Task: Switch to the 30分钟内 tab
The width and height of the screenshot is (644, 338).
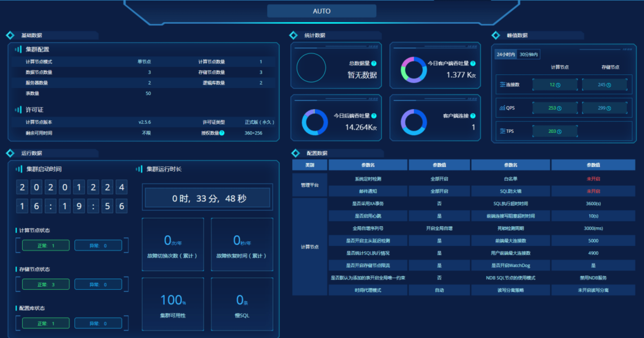Action: (x=529, y=54)
